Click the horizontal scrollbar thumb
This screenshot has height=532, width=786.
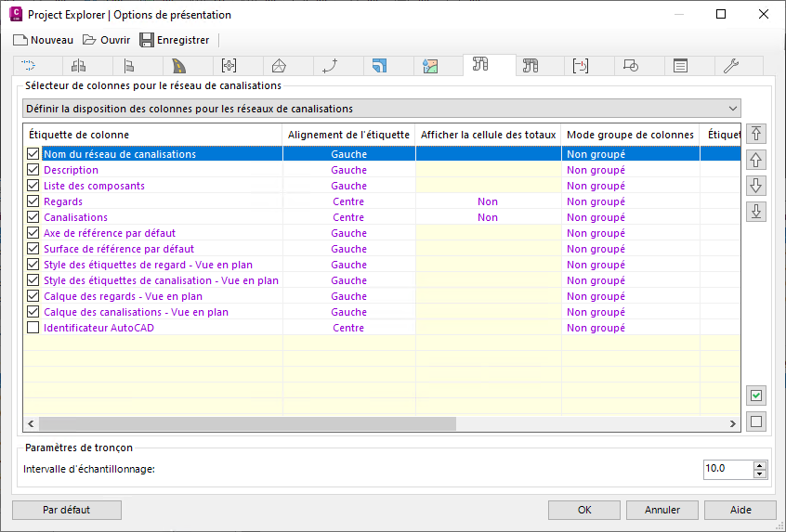248,423
